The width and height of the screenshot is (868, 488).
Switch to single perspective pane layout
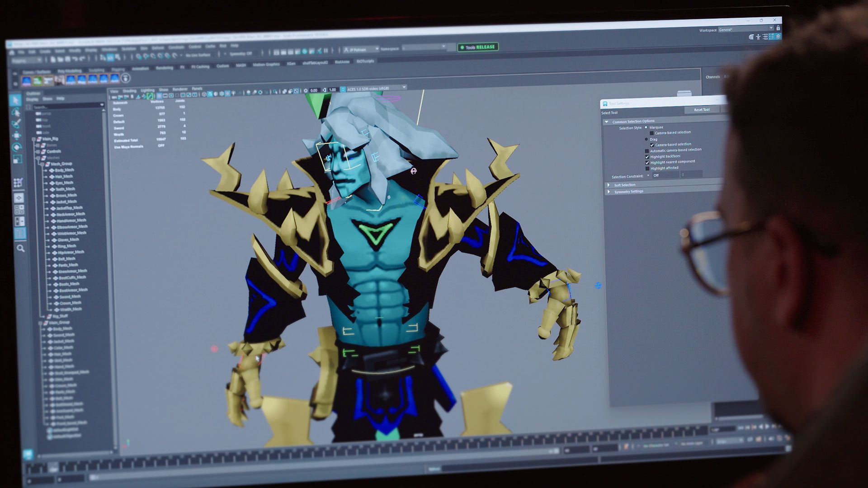19,198
